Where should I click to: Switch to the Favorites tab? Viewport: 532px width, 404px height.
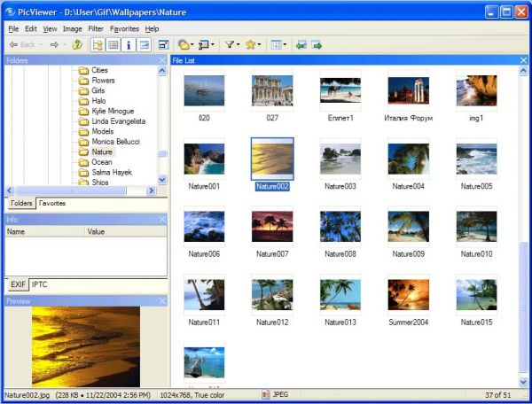click(51, 203)
